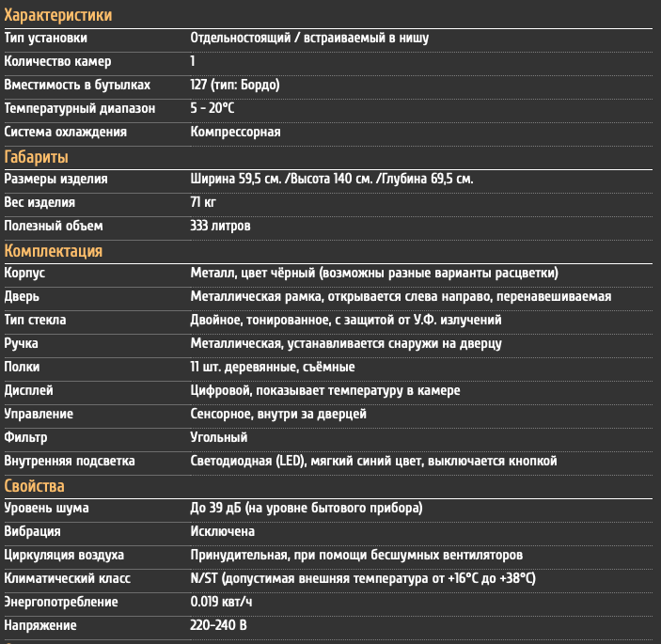The height and width of the screenshot is (644, 661).
Task: Click the value Отдельностоящий / встраиваемый в нишу
Action: pyautogui.click(x=309, y=38)
